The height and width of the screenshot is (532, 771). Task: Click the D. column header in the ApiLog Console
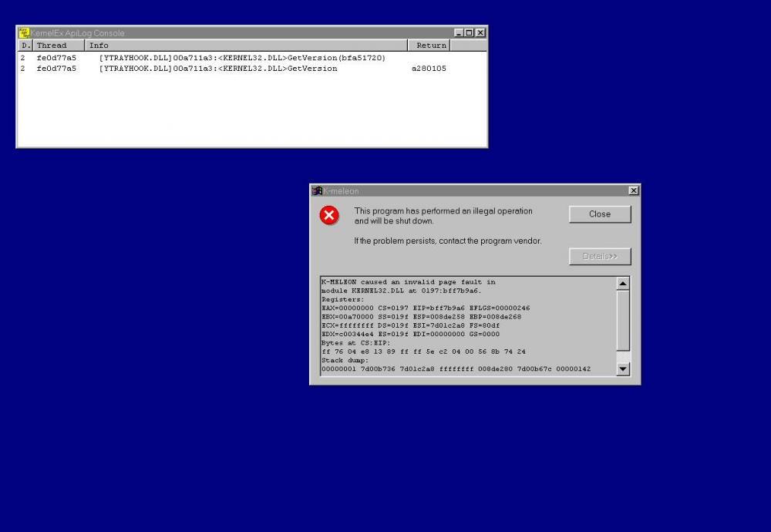tap(25, 45)
